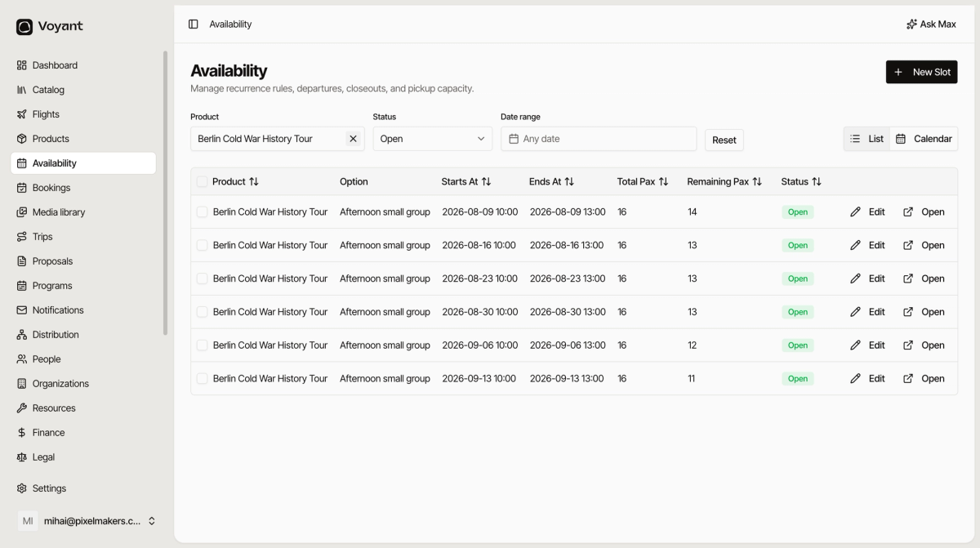The width and height of the screenshot is (980, 548).
Task: Edit the 2026-08-23 slot
Action: [x=867, y=278]
